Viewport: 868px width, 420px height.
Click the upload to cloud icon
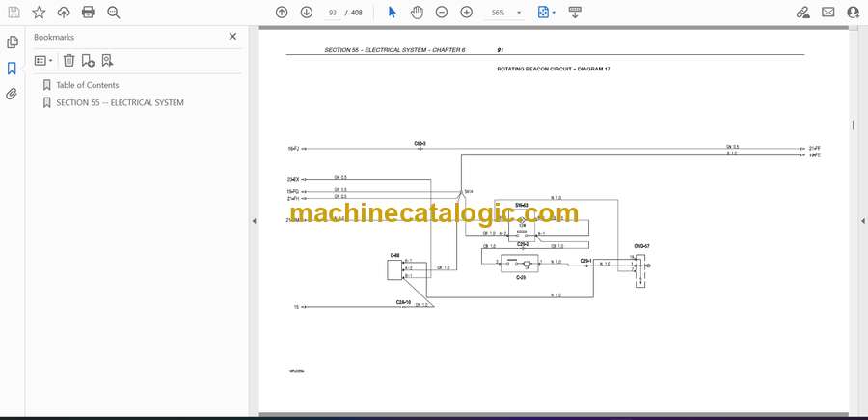[x=64, y=13]
